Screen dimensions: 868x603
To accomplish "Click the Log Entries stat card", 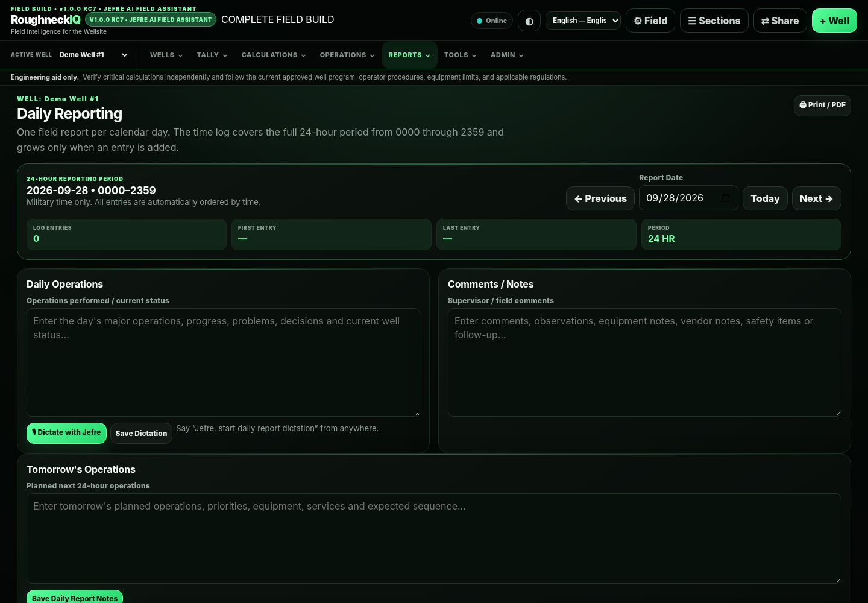I will 127,234.
